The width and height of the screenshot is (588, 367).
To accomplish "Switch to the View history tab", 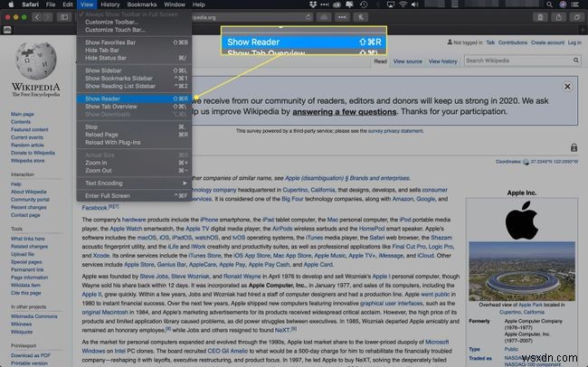I will point(442,61).
